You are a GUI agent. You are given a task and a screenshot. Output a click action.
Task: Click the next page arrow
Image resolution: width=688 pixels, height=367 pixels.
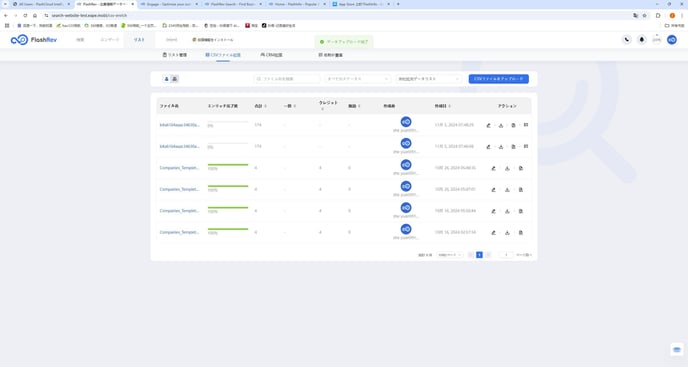pyautogui.click(x=488, y=255)
